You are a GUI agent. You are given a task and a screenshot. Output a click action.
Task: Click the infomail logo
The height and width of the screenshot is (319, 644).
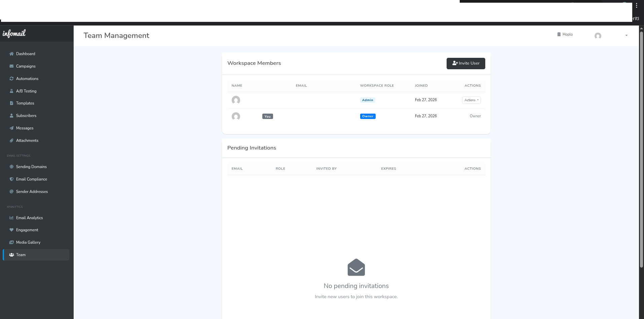tap(14, 33)
